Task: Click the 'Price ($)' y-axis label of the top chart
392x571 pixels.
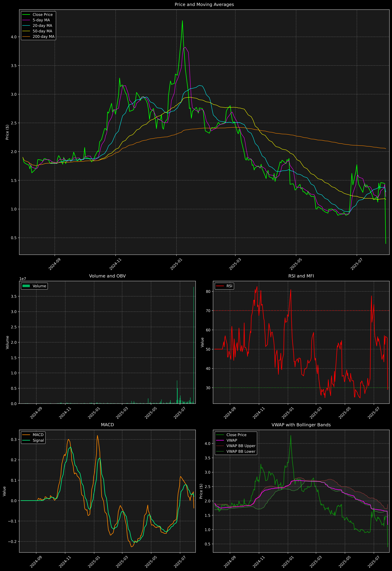Action: click(7, 132)
